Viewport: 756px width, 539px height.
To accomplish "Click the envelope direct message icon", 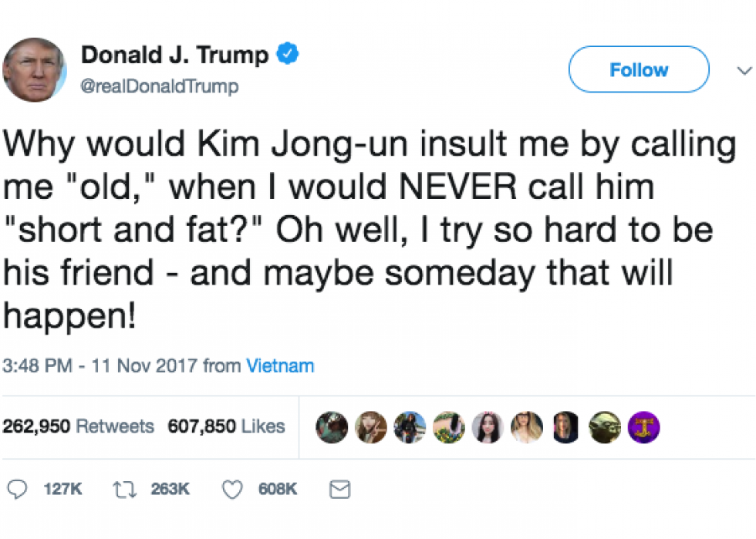I will (339, 490).
